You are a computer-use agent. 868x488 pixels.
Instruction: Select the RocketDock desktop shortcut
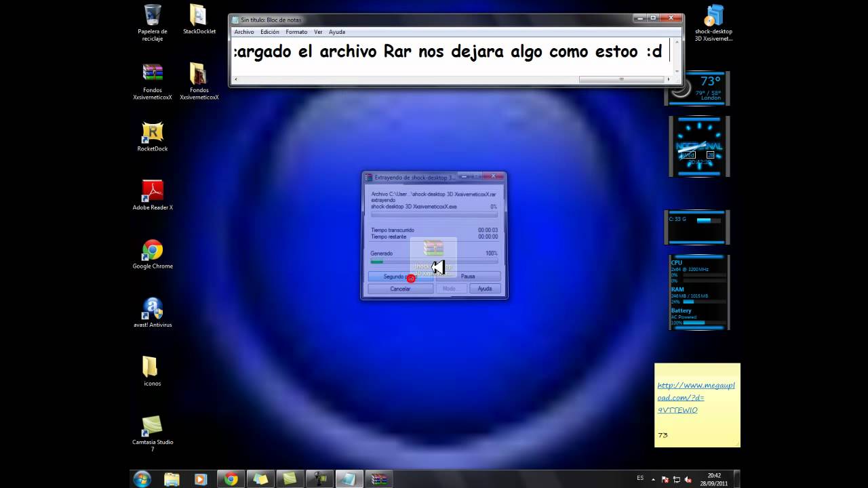click(153, 136)
